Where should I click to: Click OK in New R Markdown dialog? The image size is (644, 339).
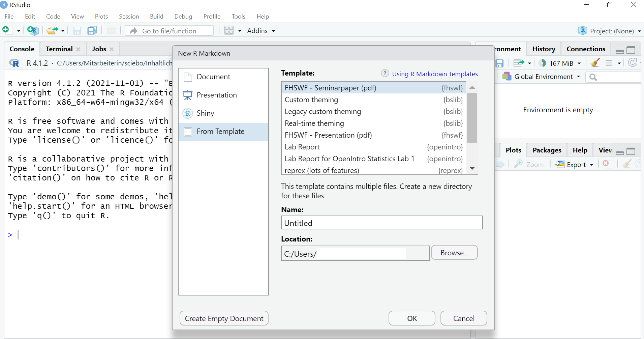tap(412, 318)
